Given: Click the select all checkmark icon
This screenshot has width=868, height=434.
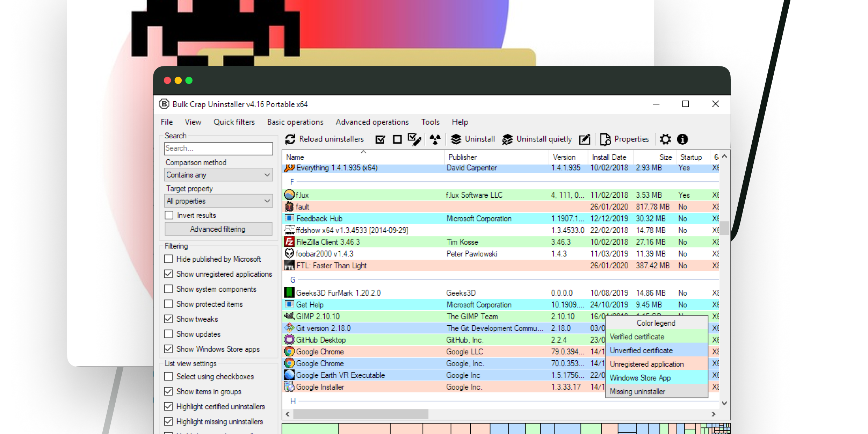Looking at the screenshot, I should click(380, 139).
